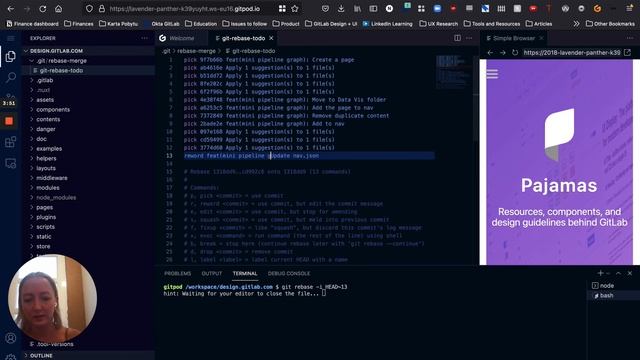Image resolution: width=640 pixels, height=360 pixels.
Task: Expand the danger folder
Action: click(x=45, y=129)
